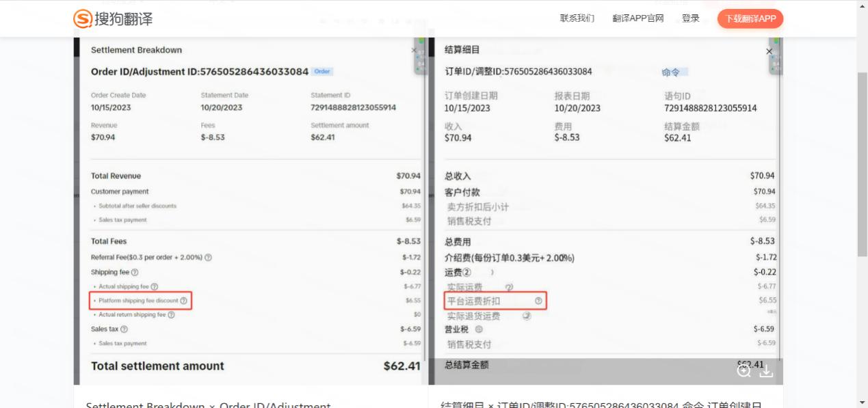Click help icon beside 实际运费

point(509,287)
